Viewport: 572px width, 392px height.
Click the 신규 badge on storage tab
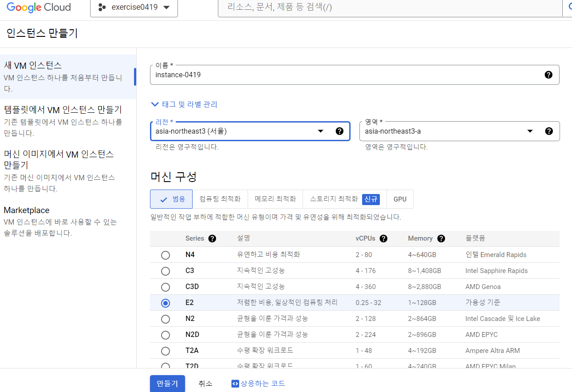click(x=371, y=199)
